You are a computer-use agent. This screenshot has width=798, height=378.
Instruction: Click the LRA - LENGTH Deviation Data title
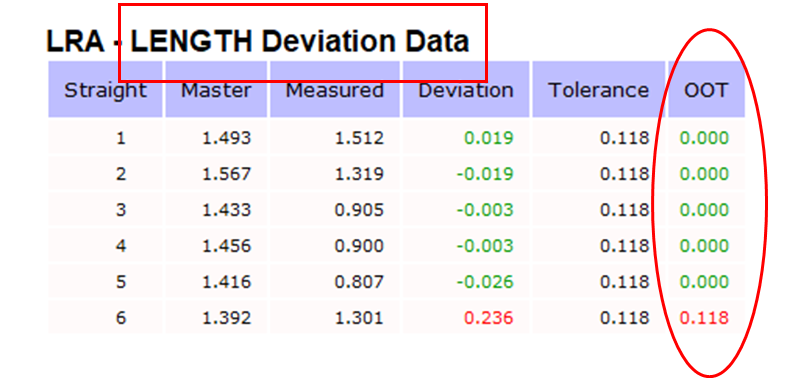258,42
